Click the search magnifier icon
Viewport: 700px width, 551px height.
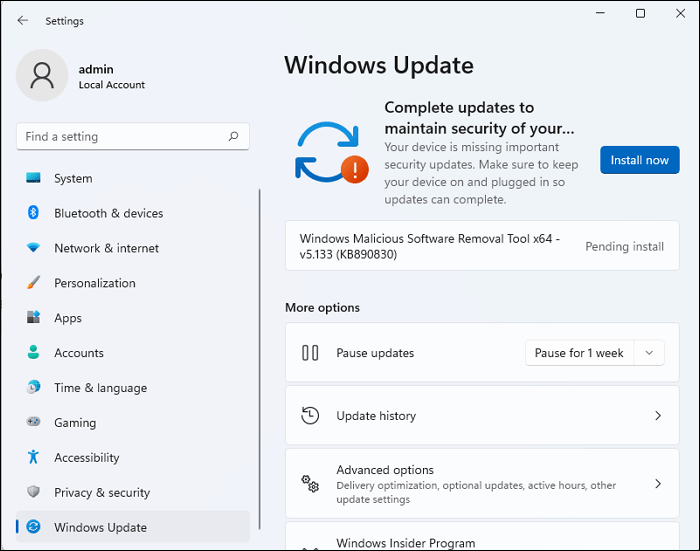pos(233,137)
